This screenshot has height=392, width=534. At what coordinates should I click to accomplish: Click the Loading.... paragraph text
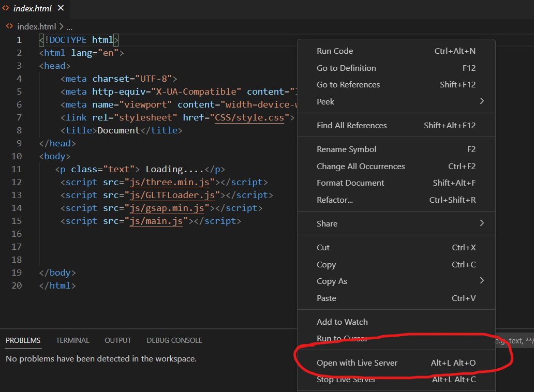pyautogui.click(x=175, y=170)
